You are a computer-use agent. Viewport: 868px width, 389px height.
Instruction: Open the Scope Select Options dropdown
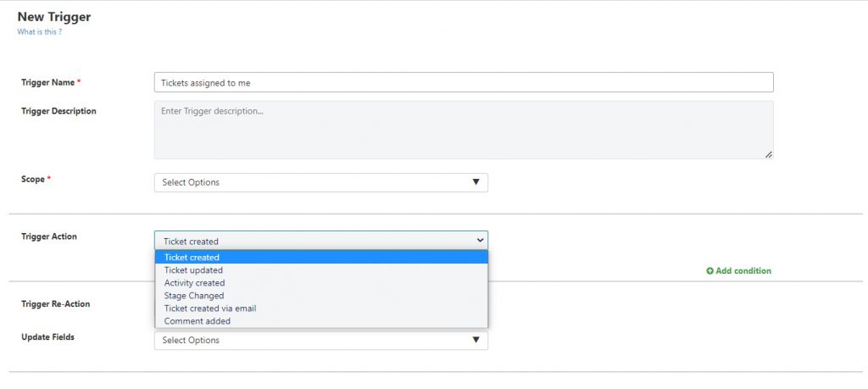(x=321, y=182)
